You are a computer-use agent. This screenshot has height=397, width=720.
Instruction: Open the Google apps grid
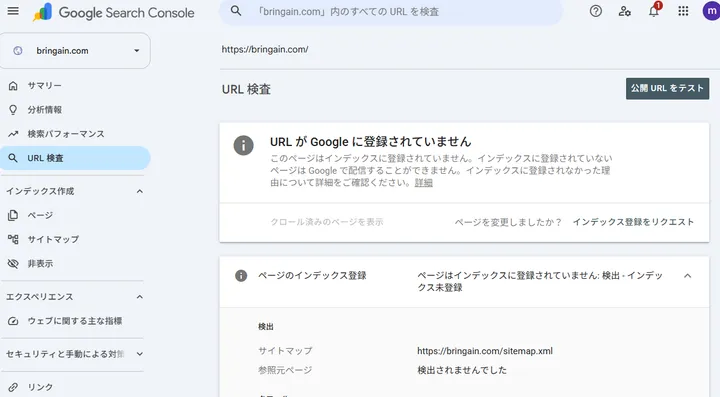point(683,11)
